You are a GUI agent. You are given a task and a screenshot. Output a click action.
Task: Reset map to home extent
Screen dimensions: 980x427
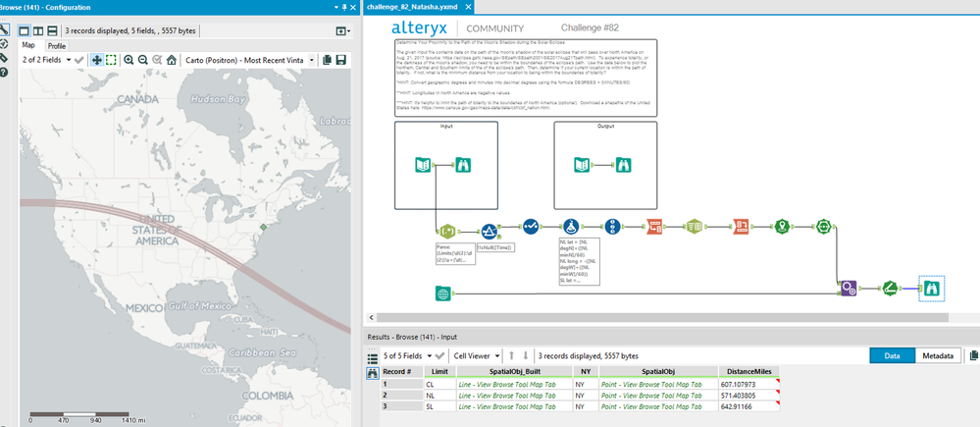click(x=172, y=60)
